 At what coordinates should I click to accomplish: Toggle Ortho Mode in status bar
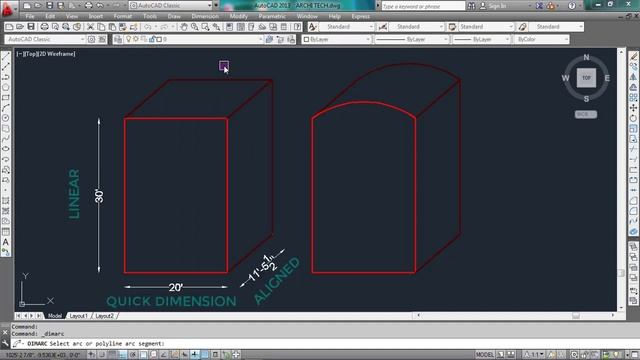click(122, 355)
